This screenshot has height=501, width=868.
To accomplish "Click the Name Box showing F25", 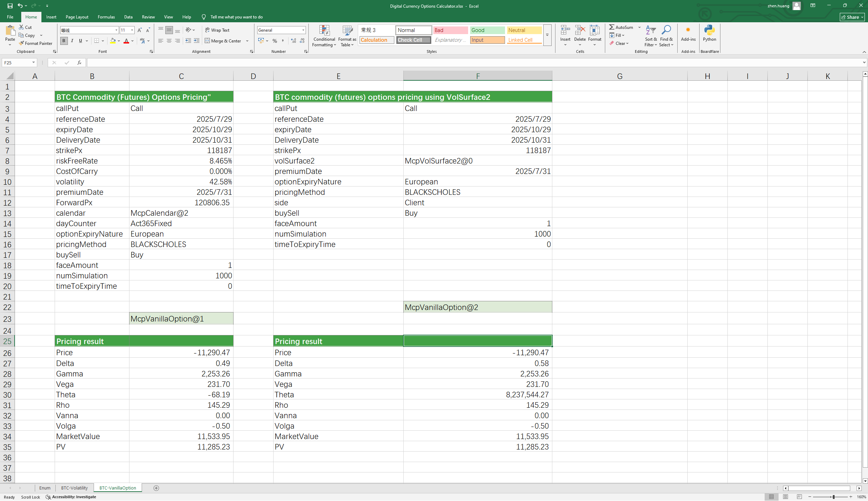I will pos(17,63).
